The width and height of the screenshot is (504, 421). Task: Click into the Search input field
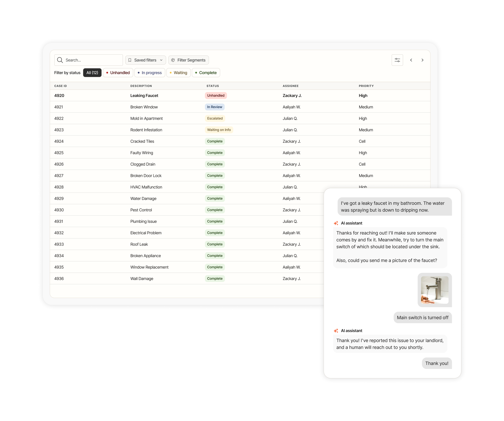[x=88, y=60]
